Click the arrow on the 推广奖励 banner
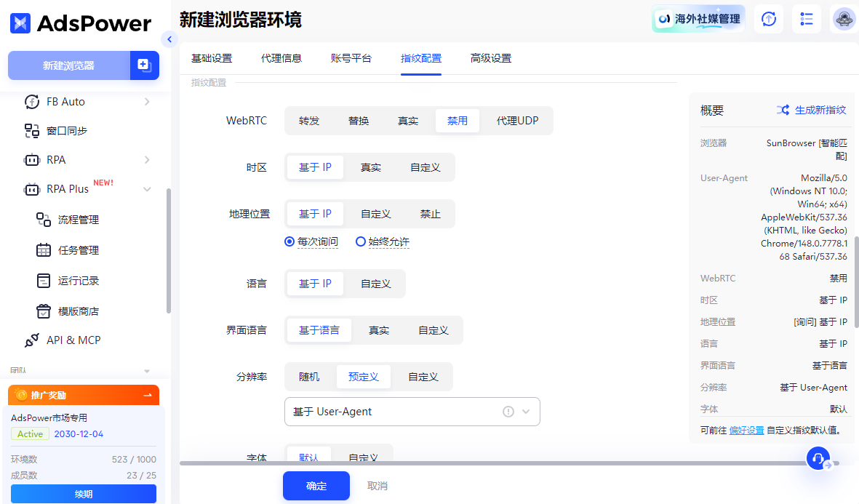This screenshot has height=504, width=859. pos(148,395)
